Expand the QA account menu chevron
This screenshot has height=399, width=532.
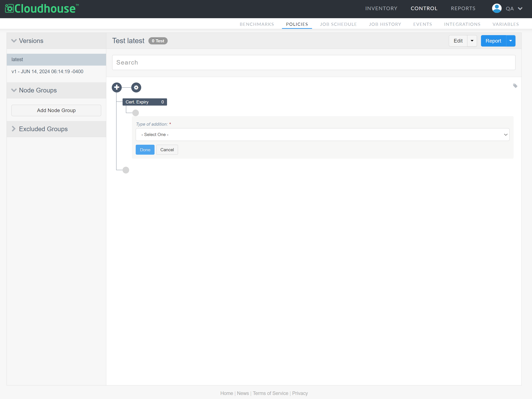click(520, 9)
